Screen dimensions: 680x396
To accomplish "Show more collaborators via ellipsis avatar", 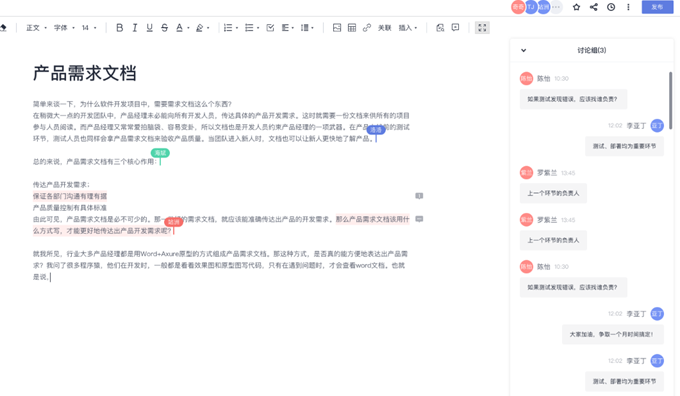I will point(556,7).
